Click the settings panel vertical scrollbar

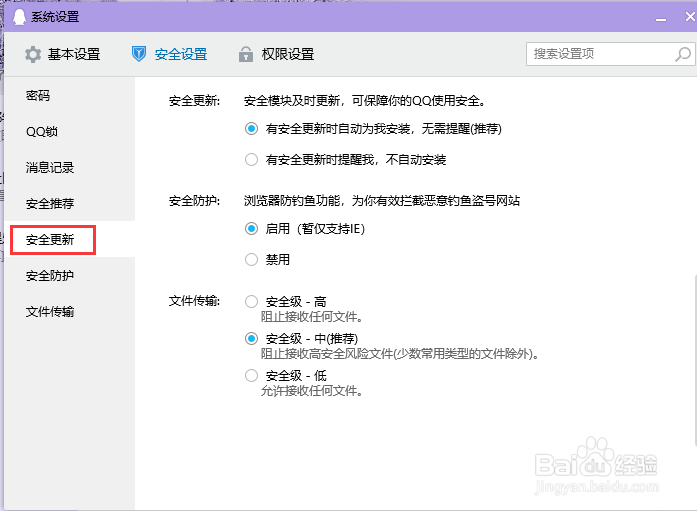click(x=695, y=360)
